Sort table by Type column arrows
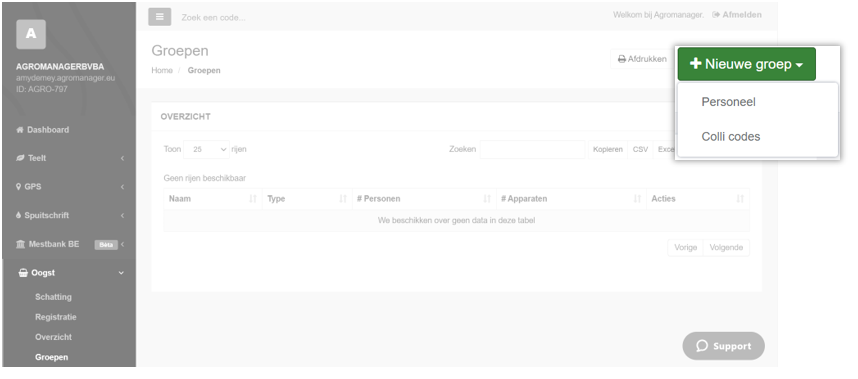 coord(343,199)
